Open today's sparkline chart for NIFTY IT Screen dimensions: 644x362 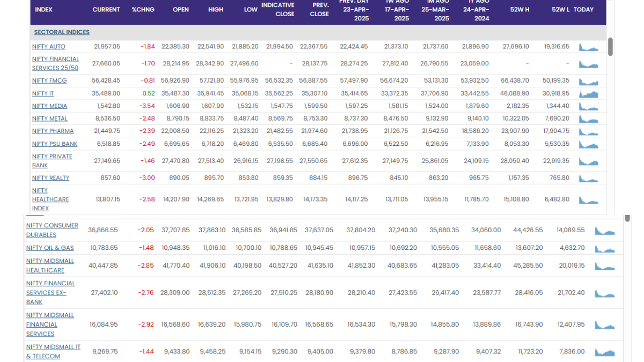click(589, 93)
